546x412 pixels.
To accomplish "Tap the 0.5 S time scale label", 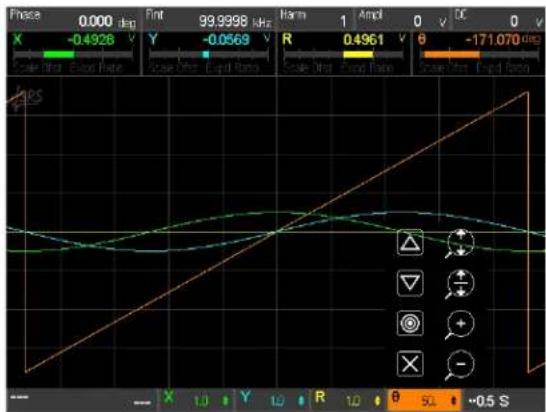I will [x=489, y=401].
